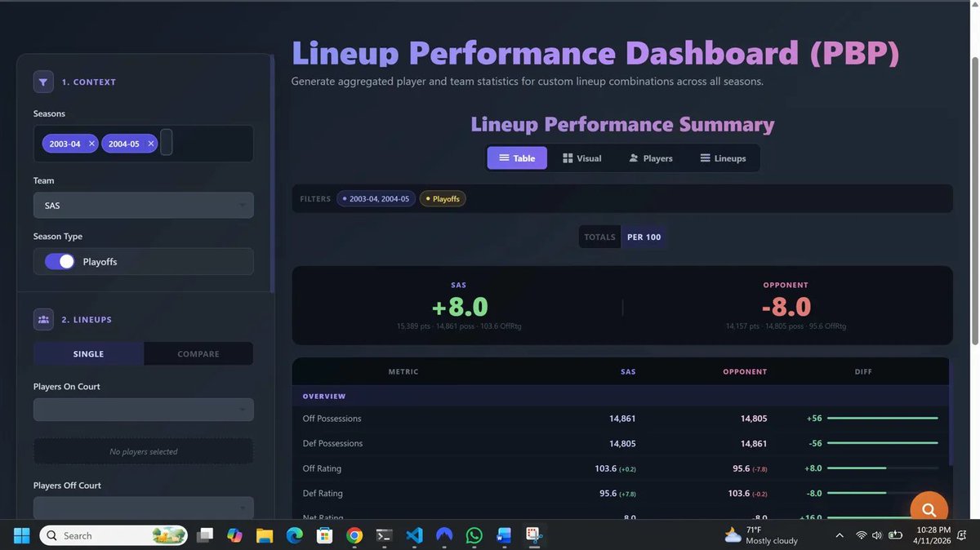Click the Def Rating diff bar
This screenshot has width=980, height=550.
click(x=883, y=493)
